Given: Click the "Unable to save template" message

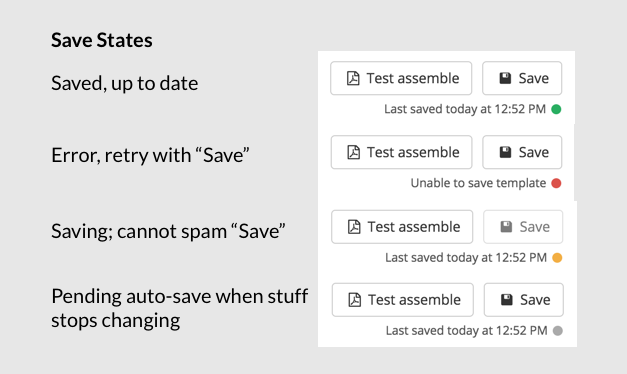Looking at the screenshot, I should tap(478, 183).
